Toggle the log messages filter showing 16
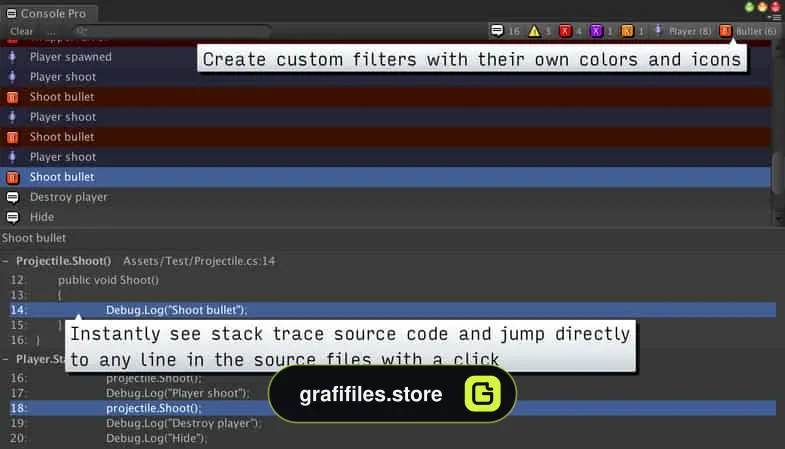The height and width of the screenshot is (449, 785). pyautogui.click(x=505, y=31)
